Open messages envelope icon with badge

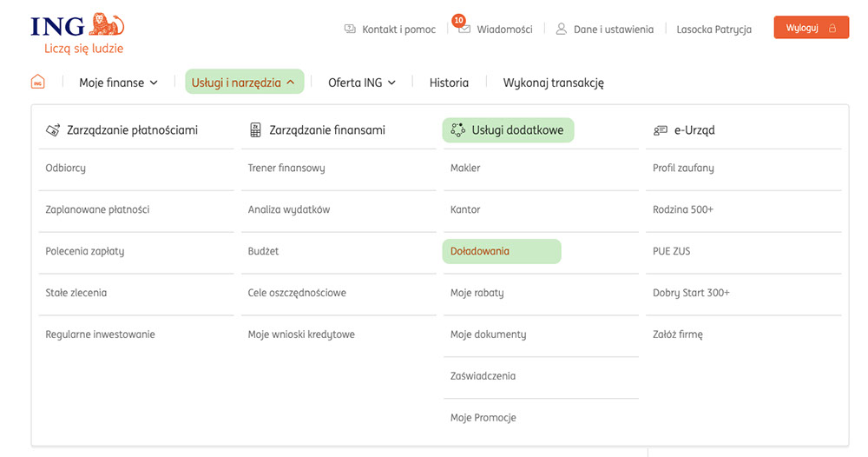(464, 29)
